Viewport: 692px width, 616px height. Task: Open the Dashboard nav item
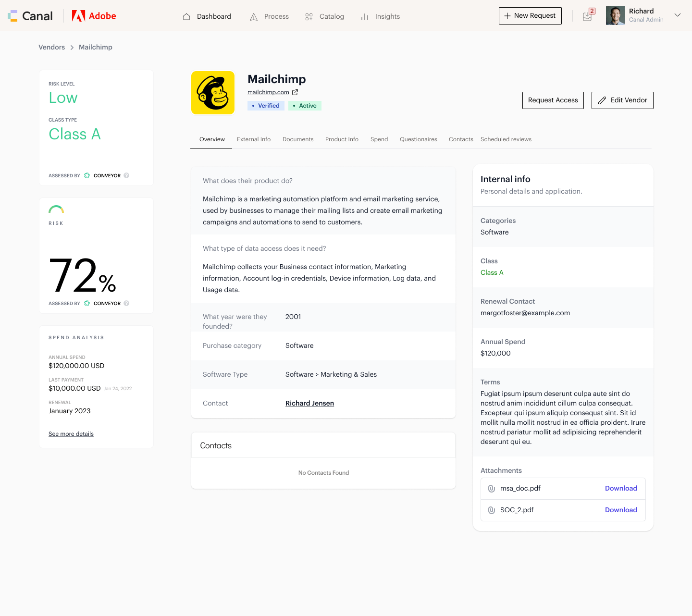pyautogui.click(x=207, y=16)
